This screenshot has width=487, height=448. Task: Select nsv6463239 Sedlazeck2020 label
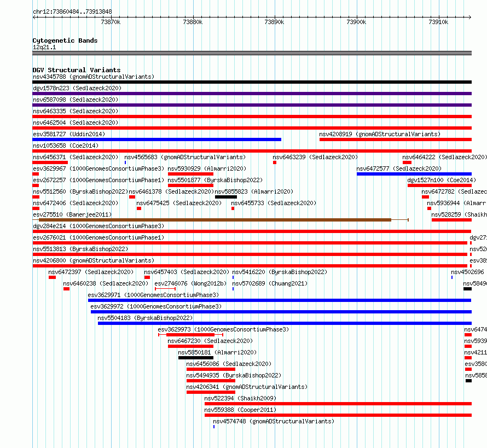click(x=315, y=157)
